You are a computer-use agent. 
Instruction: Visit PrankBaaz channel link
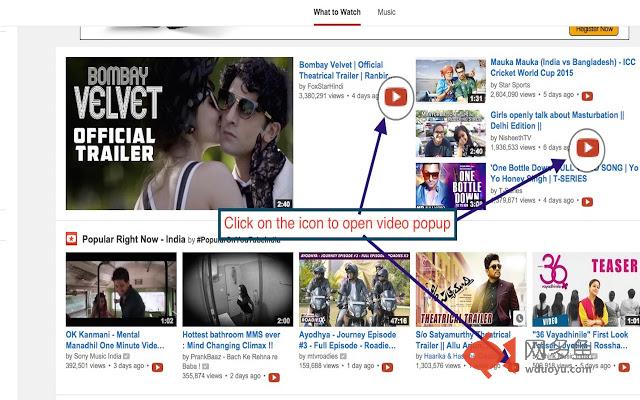coord(229,361)
